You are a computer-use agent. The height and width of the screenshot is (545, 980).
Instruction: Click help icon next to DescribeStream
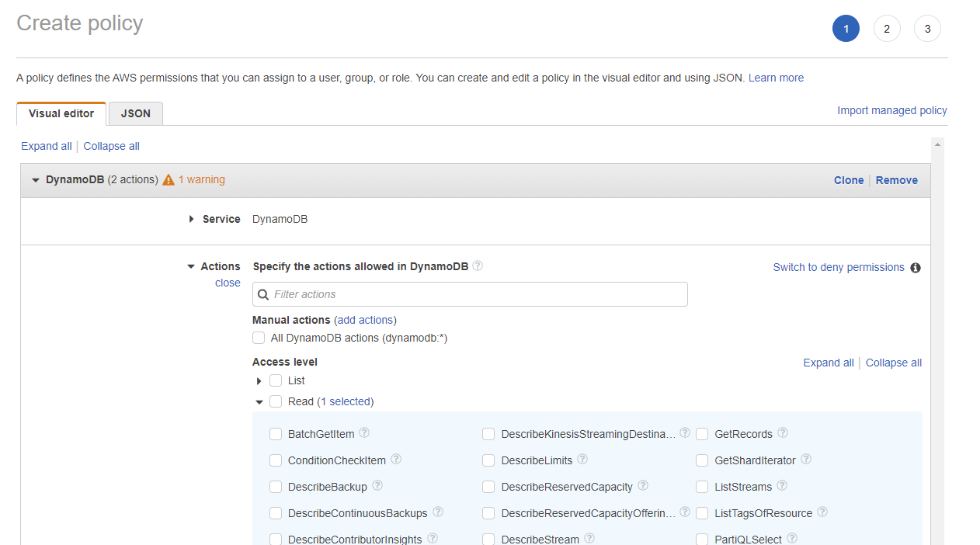coord(589,538)
